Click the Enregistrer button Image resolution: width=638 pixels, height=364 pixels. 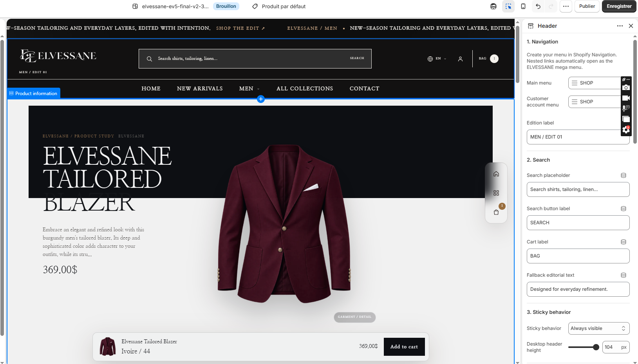point(619,6)
